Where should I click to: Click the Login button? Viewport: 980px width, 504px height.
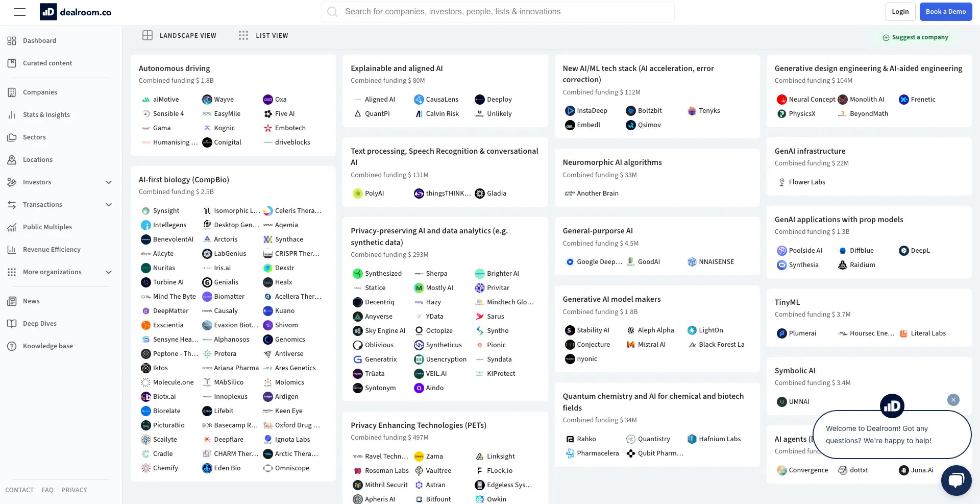point(900,12)
